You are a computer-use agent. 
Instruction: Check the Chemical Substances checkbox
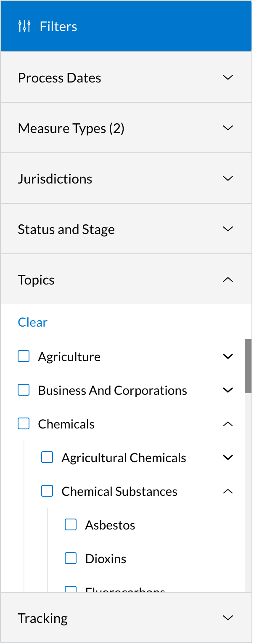[x=47, y=491]
